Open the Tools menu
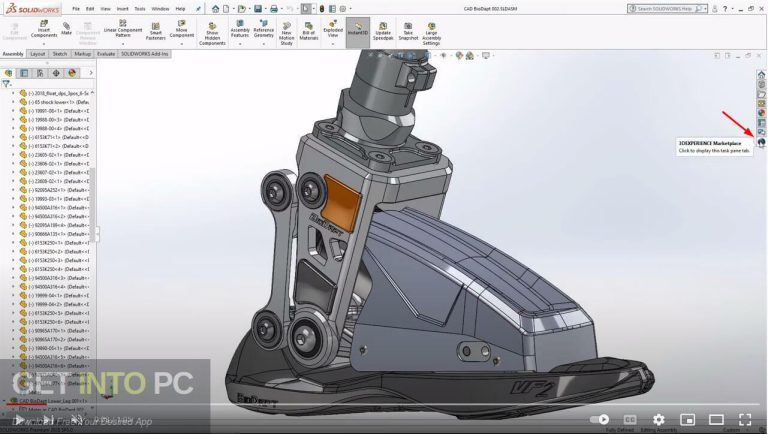This screenshot has height=434, width=768. pos(140,9)
